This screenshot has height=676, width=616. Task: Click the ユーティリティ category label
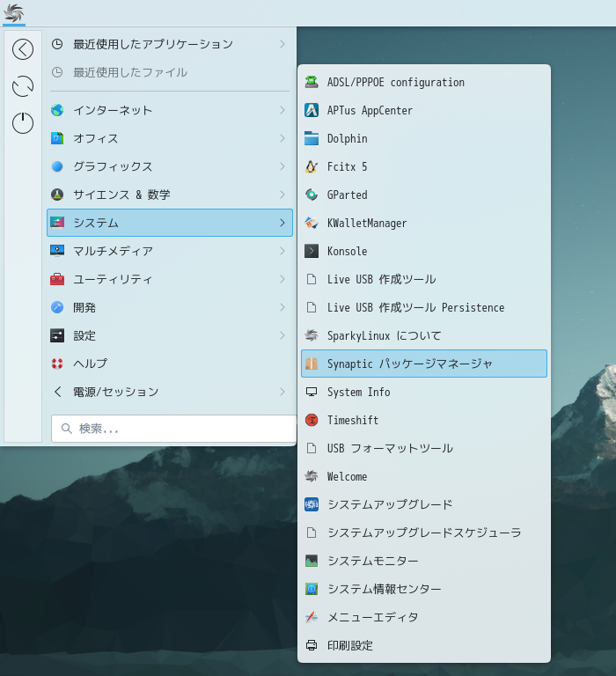click(x=113, y=279)
